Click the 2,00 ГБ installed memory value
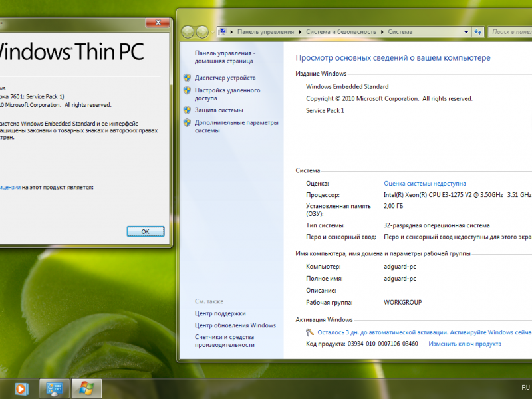Image resolution: width=532 pixels, height=399 pixels. coord(393,206)
